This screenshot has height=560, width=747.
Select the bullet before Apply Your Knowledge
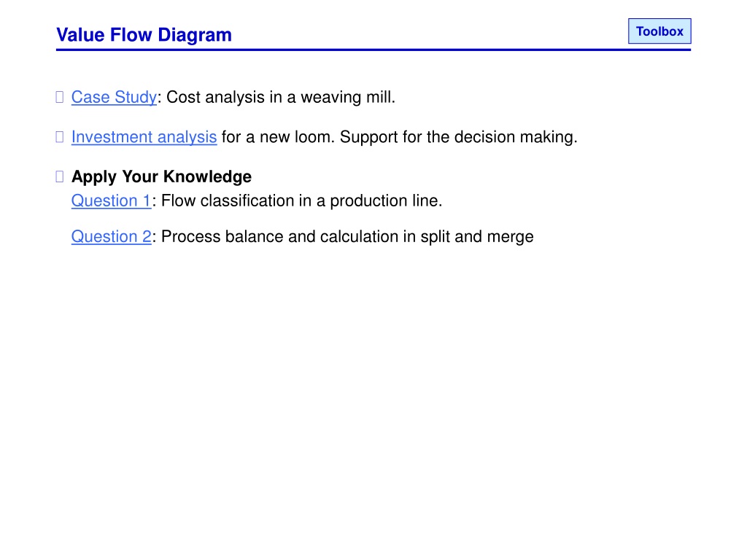[60, 176]
